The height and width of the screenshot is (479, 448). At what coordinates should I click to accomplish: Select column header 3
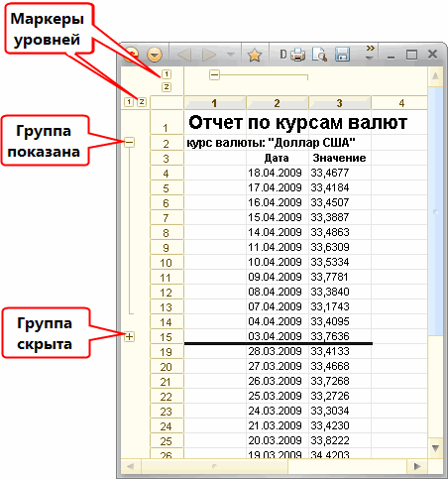[340, 103]
